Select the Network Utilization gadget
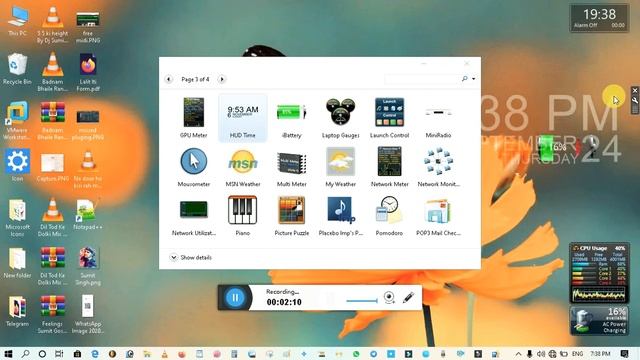The width and height of the screenshot is (640, 360). point(193,216)
